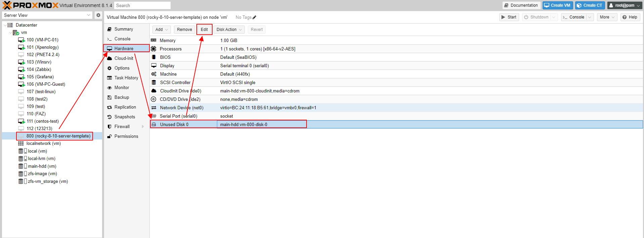Image resolution: width=644 pixels, height=238 pixels.
Task: Click the Unused Disk 0 drive icon
Action: click(154, 124)
